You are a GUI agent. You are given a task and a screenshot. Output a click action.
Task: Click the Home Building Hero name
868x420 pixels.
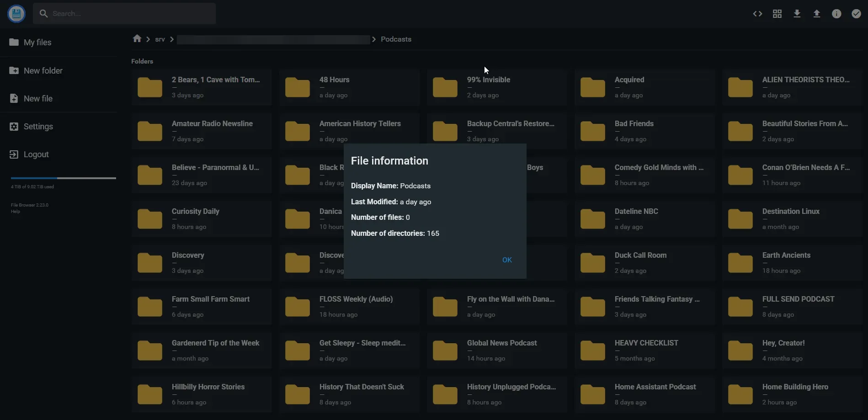coord(795,387)
